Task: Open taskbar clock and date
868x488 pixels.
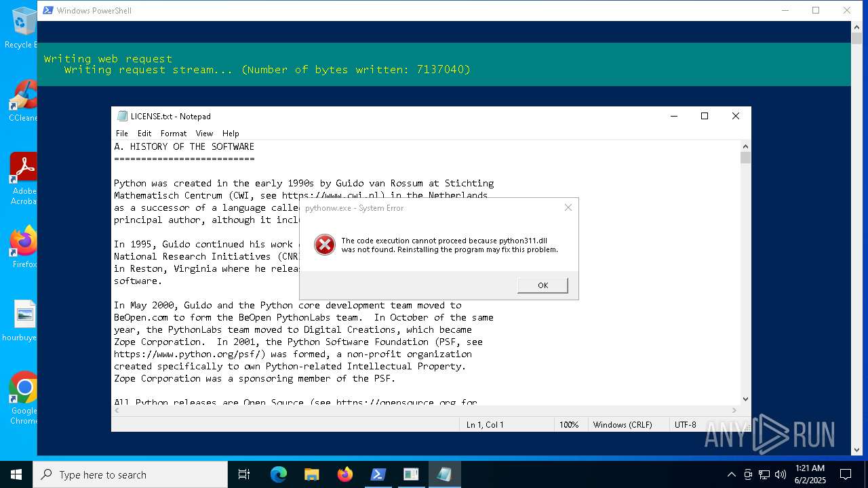Action: (809, 474)
